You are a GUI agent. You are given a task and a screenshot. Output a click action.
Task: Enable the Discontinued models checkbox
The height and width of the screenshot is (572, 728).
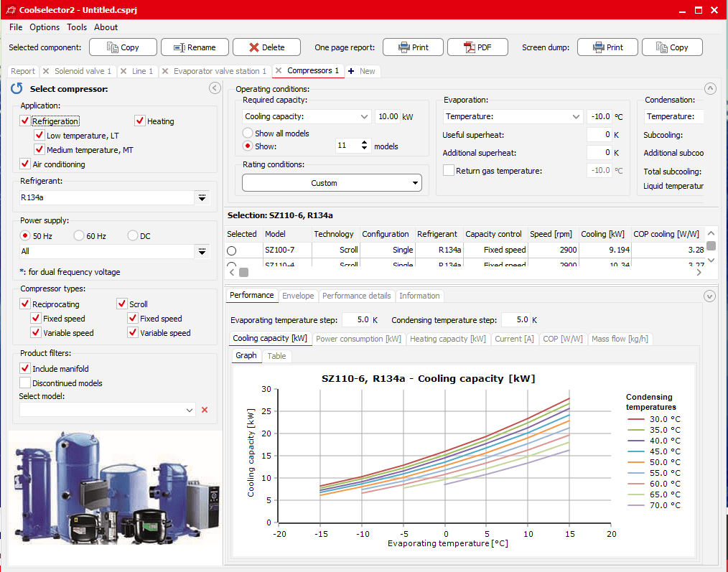(x=25, y=383)
